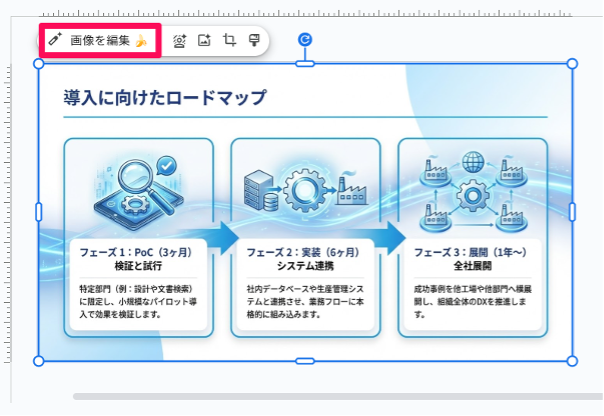Click the bottom-left corner resize handle

pos(39,360)
